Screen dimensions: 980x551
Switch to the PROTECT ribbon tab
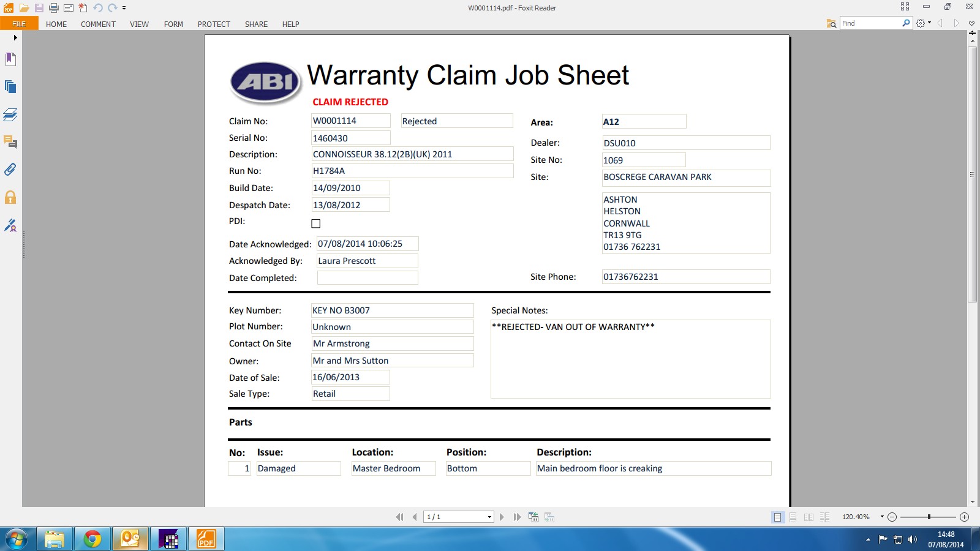214,24
